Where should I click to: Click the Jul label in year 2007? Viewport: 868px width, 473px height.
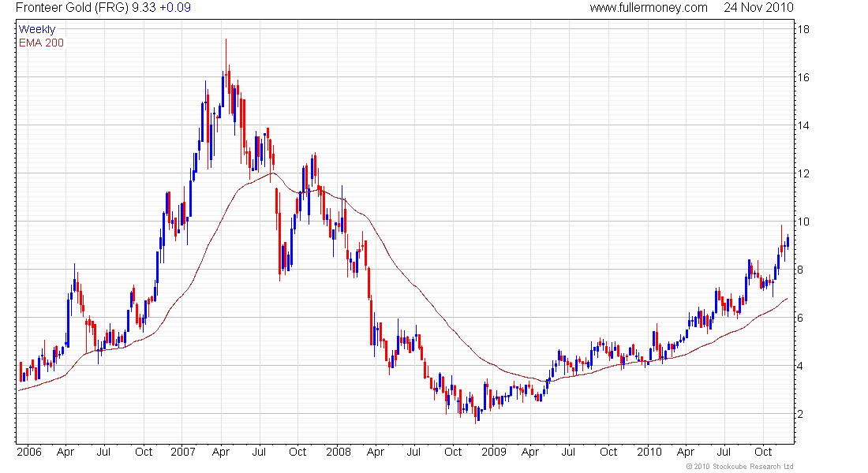click(x=259, y=452)
